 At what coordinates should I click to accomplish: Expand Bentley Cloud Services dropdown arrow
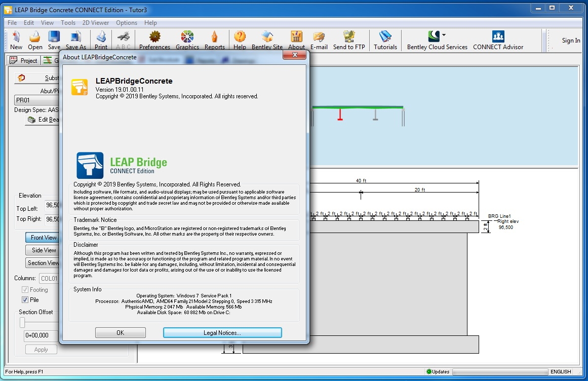(444, 35)
